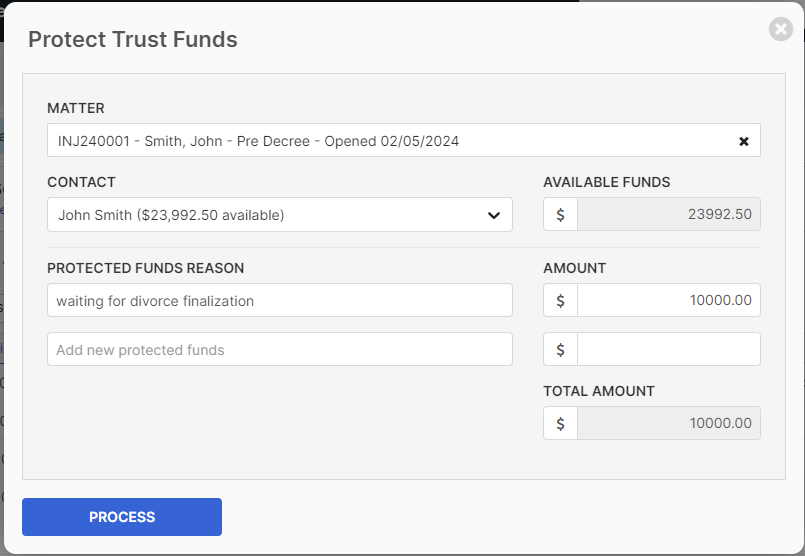This screenshot has width=805, height=556.
Task: Edit the reason 'waiting for divorce finalization'
Action: pyautogui.click(x=280, y=300)
